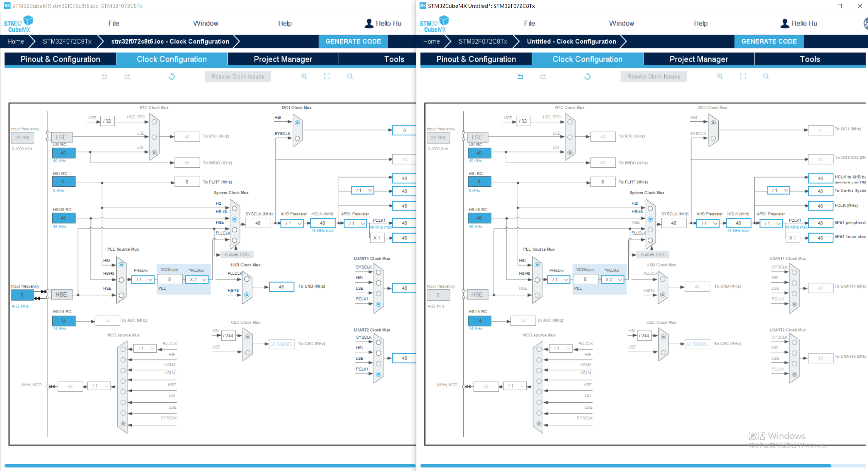Open the File menu in right window
868x471 pixels.
pos(529,23)
